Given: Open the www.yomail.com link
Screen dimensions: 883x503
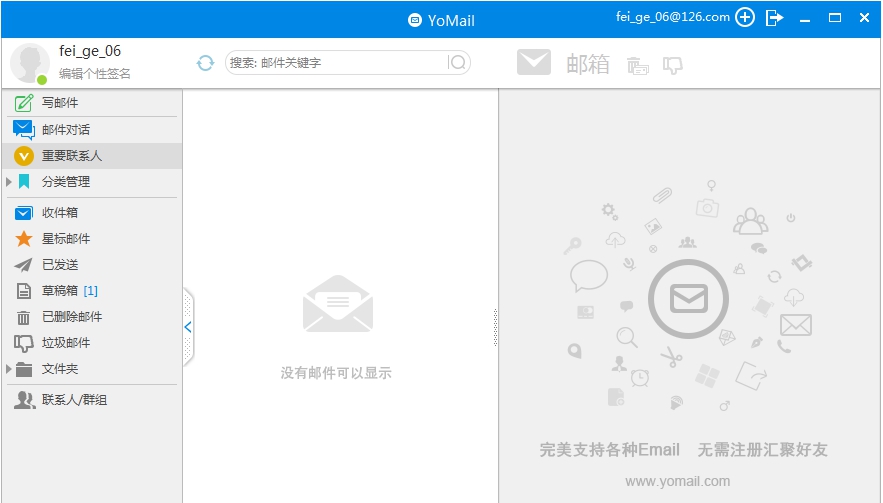Looking at the screenshot, I should [x=677, y=482].
